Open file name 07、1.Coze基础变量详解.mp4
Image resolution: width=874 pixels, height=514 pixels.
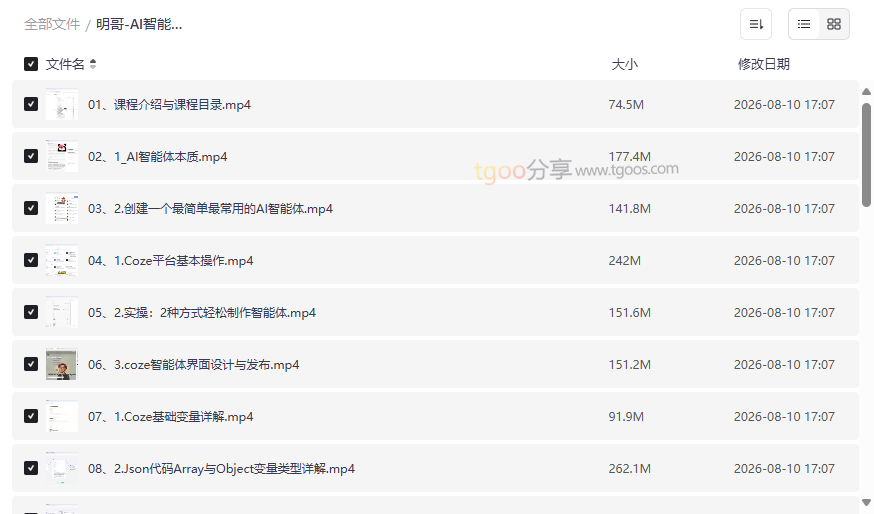pos(171,416)
